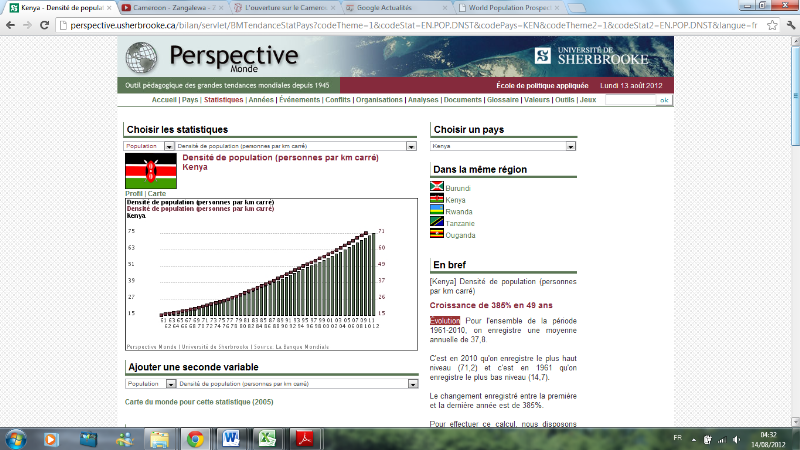Click the large Kenya flag image
Image resolution: width=800 pixels, height=450 pixels.
(151, 171)
